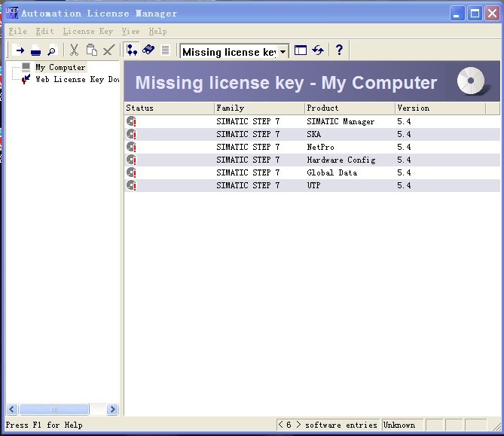Viewport: 504px width, 436px height.
Task: Open the Missing license key view dropdown
Action: (x=283, y=52)
